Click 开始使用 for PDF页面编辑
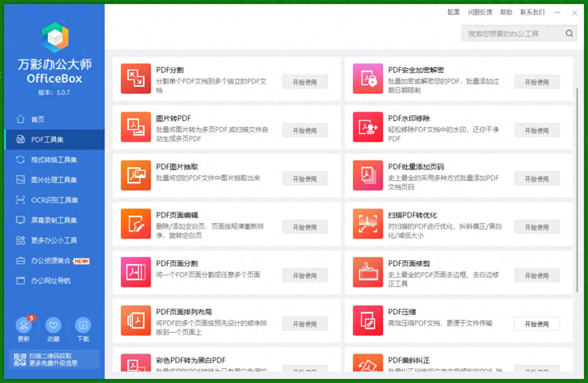Screen dimensions: 588x383 [305, 227]
